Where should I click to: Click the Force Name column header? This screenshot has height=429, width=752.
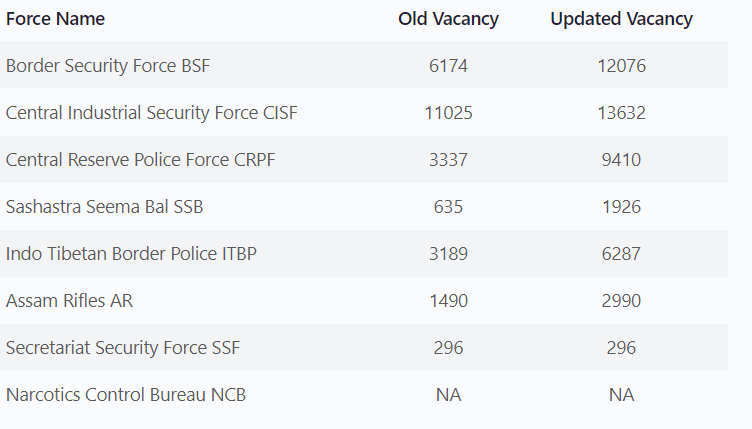55,19
